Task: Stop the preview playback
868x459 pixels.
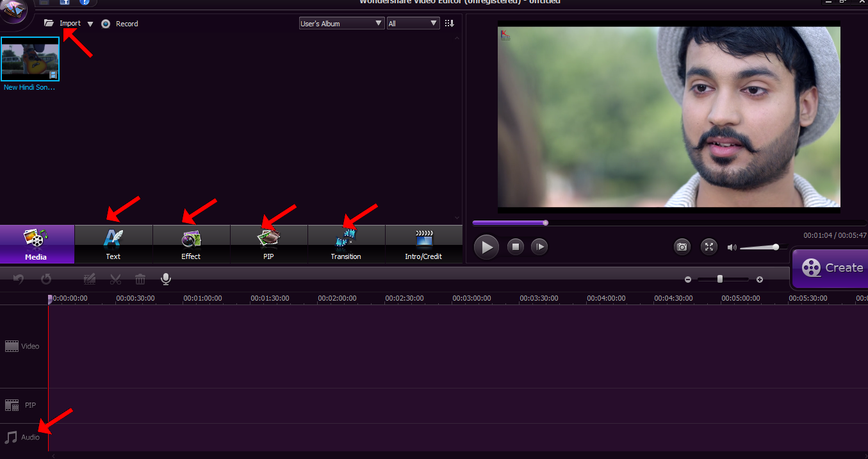Action: [x=516, y=247]
